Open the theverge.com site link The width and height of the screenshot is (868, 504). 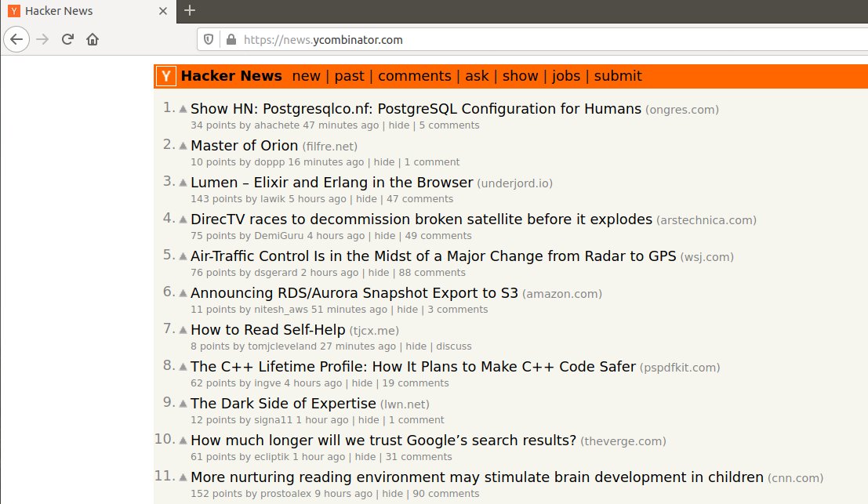[x=623, y=441]
